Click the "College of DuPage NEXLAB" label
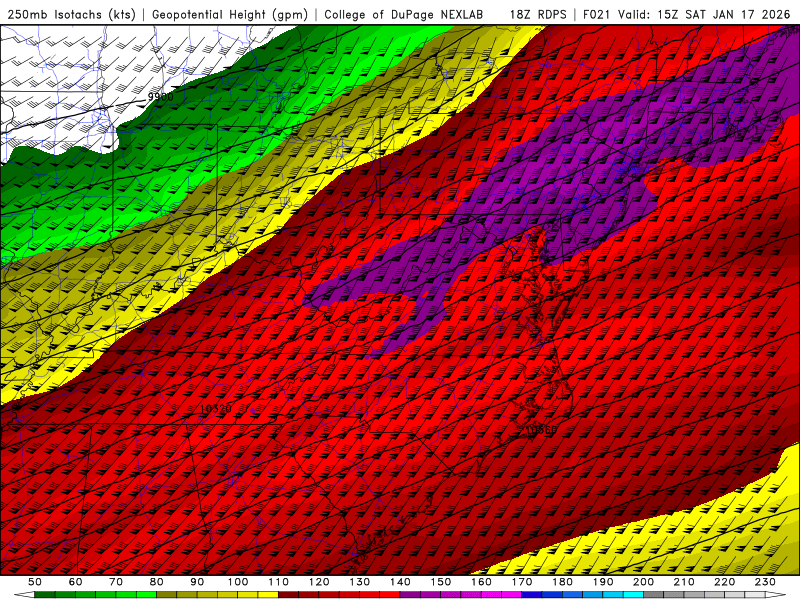800x600 pixels. pyautogui.click(x=404, y=14)
